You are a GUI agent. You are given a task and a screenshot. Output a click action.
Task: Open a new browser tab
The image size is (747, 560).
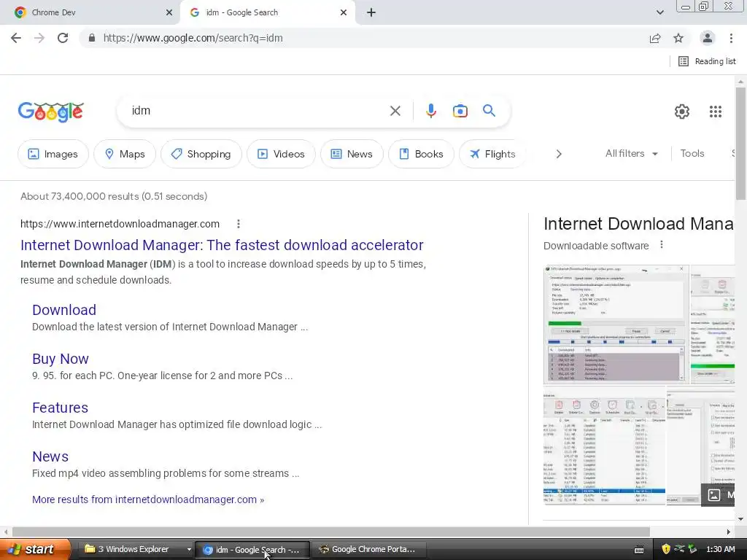point(371,12)
